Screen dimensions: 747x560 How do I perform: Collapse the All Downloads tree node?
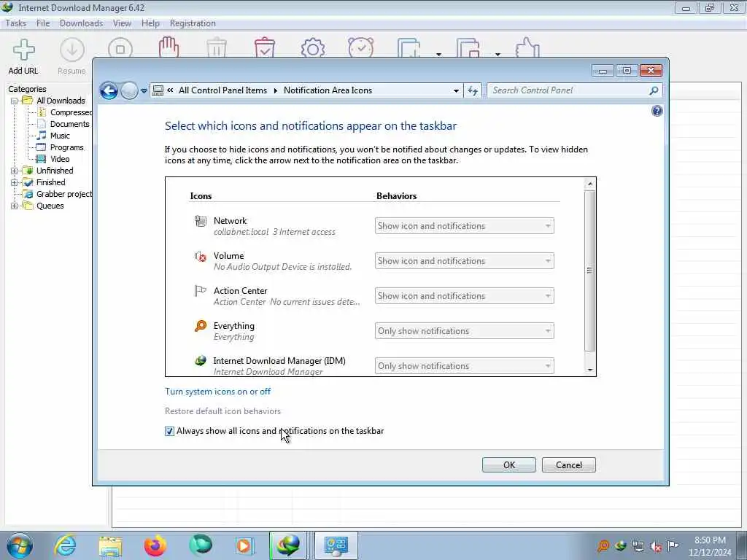(x=15, y=101)
